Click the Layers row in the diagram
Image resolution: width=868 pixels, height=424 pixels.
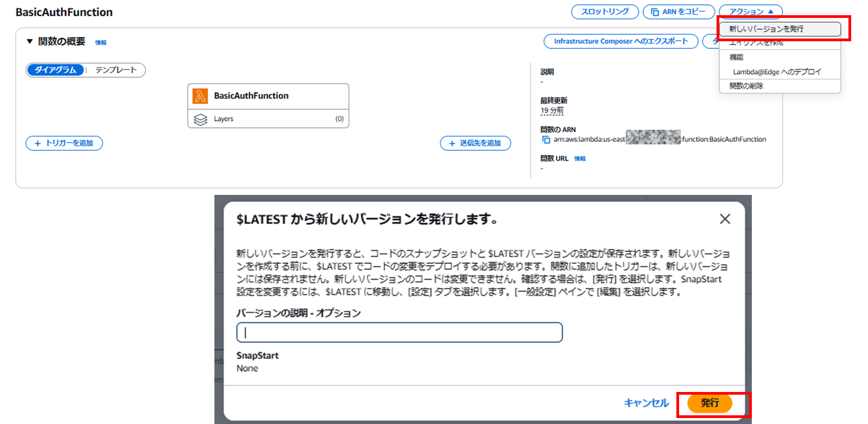[x=268, y=119]
